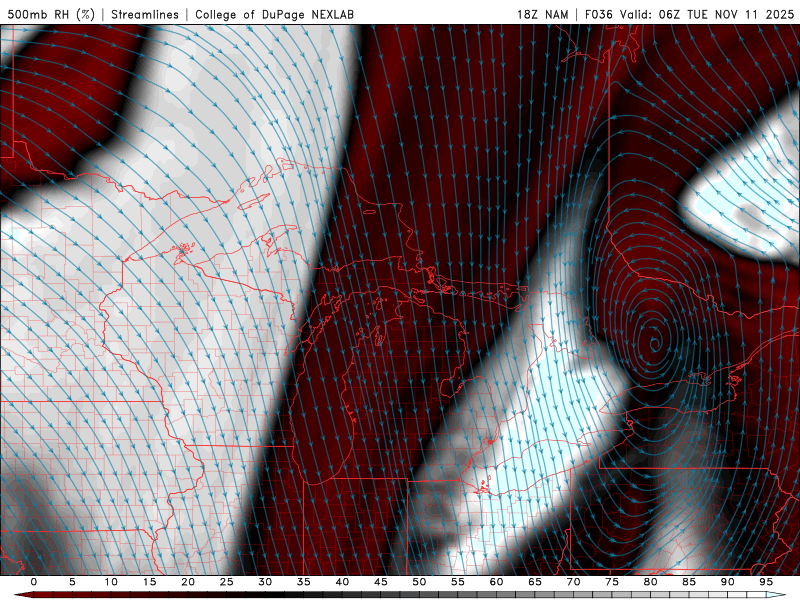Viewport: 800px width, 600px height.
Task: Click the color scale label '50'
Action: coord(419,582)
